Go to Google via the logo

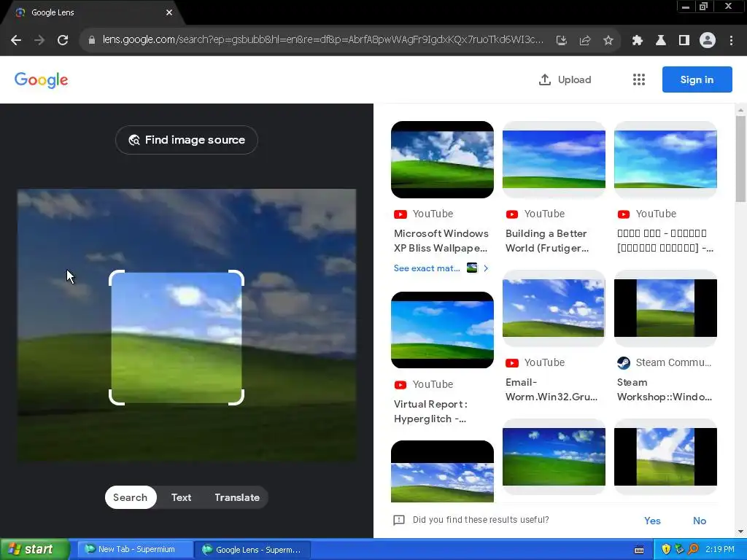point(41,80)
